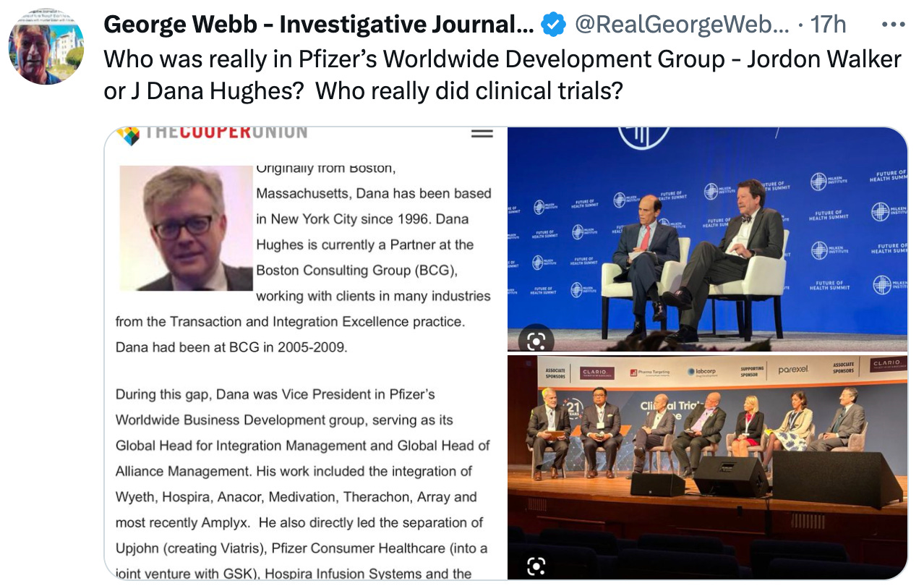Click the Labcorp sponsor logo on the banner
Viewport: 924px width, 586px height.
701,372
